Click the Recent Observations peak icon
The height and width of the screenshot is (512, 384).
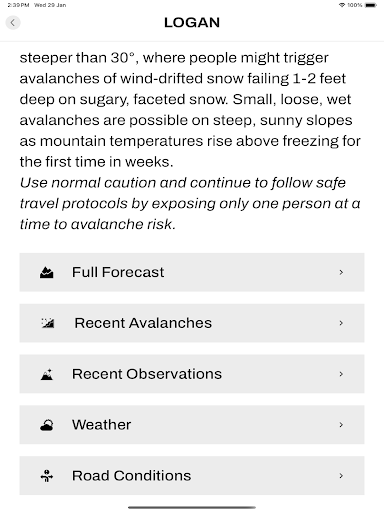pyautogui.click(x=47, y=374)
